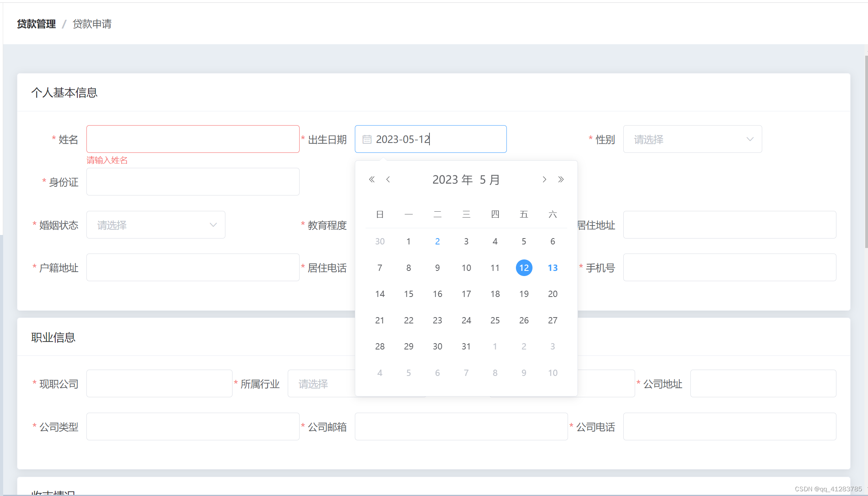Select selected date 12 in calendar
This screenshot has height=496, width=868.
(x=524, y=268)
